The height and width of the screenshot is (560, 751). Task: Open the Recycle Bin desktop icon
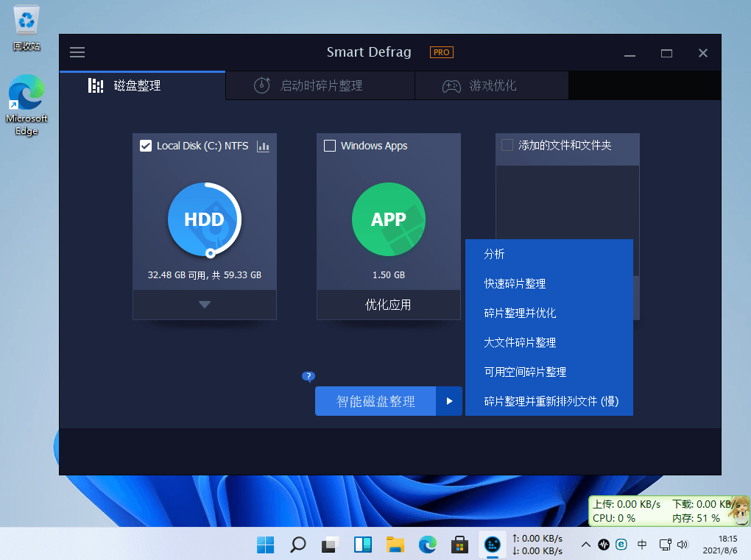point(27,29)
